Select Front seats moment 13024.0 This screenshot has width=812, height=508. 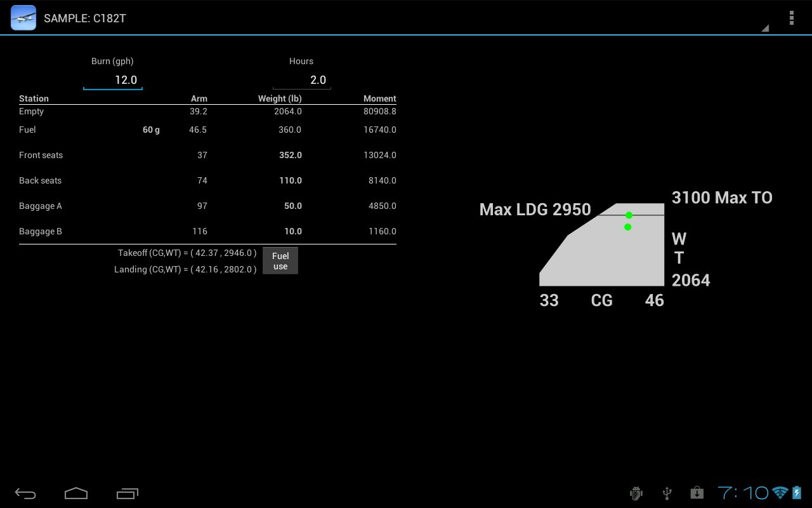coord(380,155)
